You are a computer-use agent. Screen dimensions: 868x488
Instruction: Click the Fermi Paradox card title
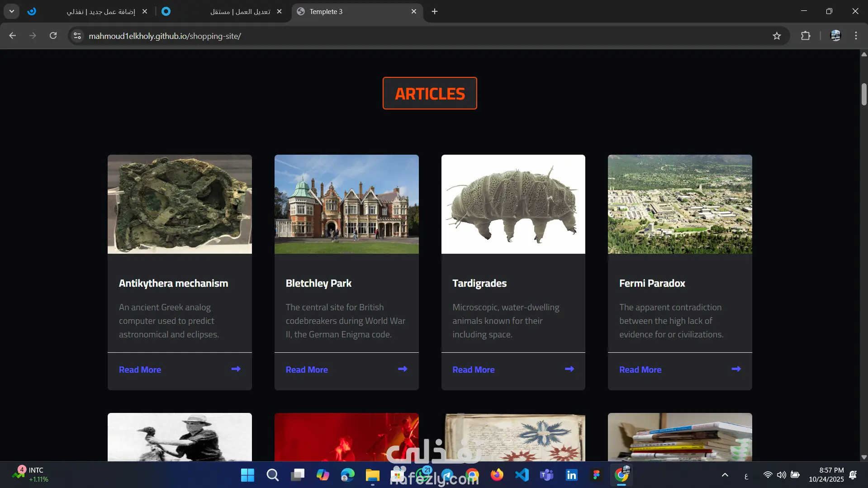[x=652, y=284]
